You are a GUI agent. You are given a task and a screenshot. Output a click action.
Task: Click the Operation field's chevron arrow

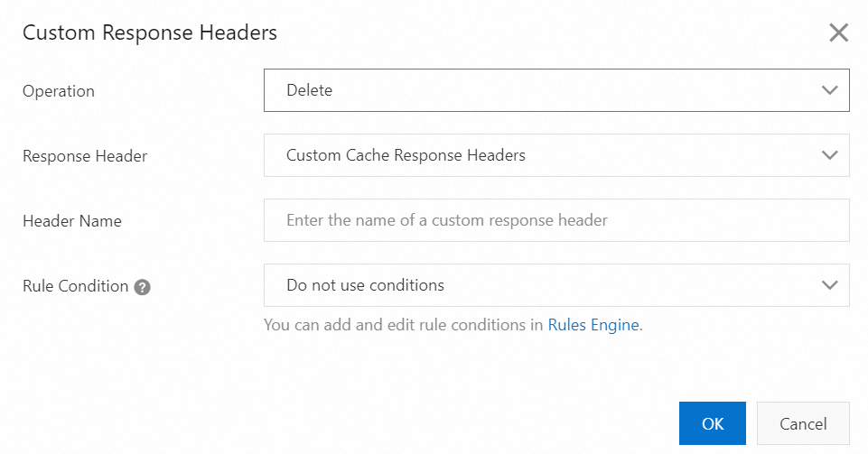coord(830,90)
